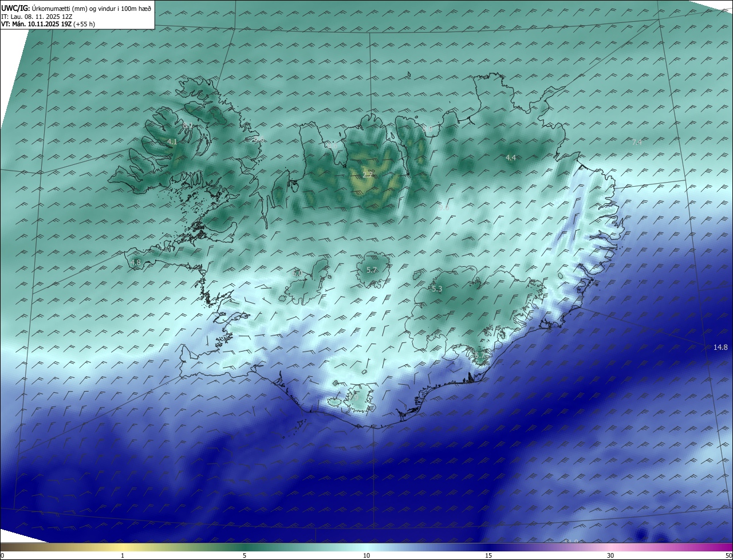Click the 7.4 value over the northeast sea
Image resolution: width=733 pixels, height=560 pixels.
click(637, 142)
